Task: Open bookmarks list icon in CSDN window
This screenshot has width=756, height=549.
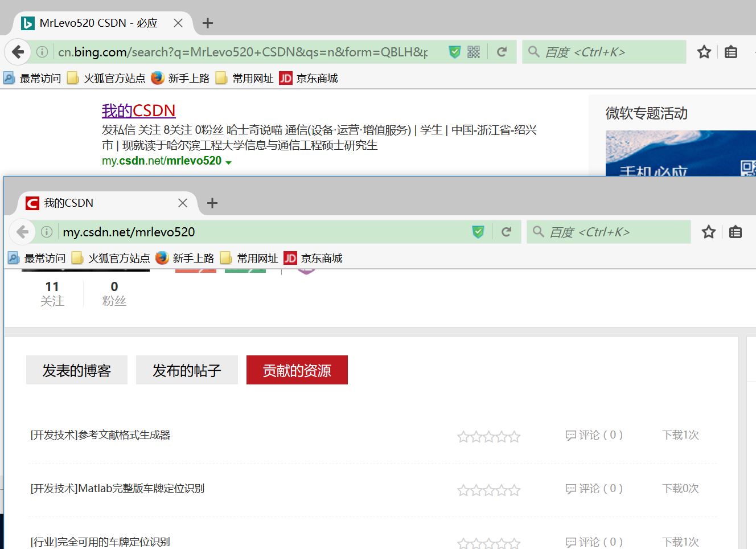Action: point(736,232)
